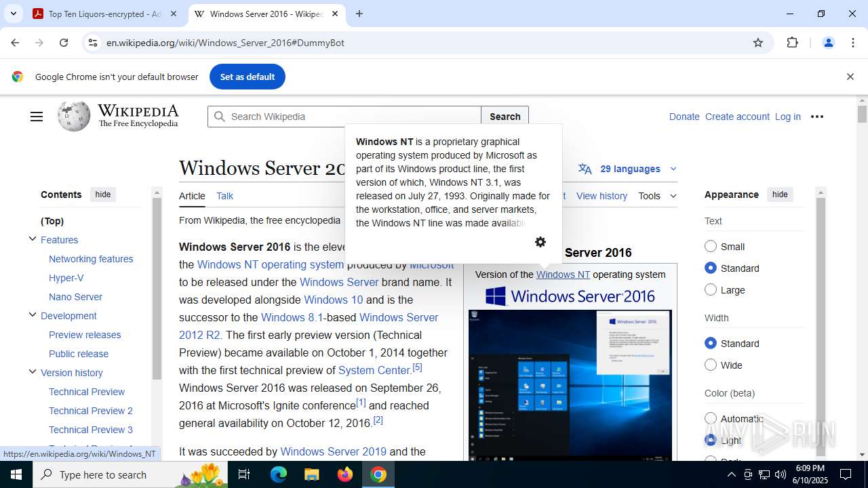Click the Chrome taskbar icon

(378, 474)
